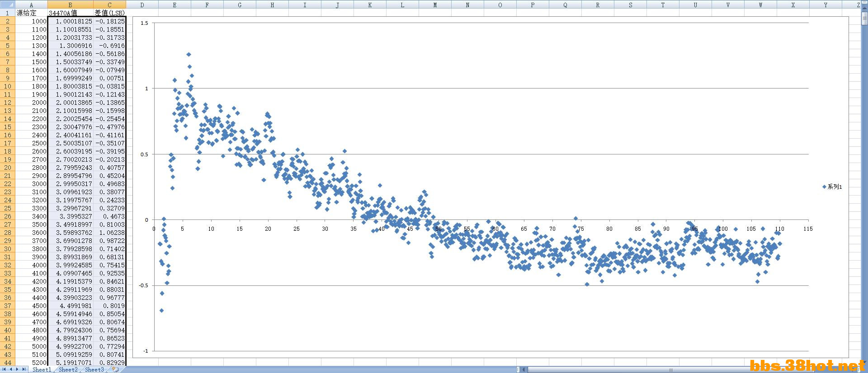Image resolution: width=868 pixels, height=373 pixels.
Task: Click the header cell 34470A值
Action: pyautogui.click(x=70, y=13)
